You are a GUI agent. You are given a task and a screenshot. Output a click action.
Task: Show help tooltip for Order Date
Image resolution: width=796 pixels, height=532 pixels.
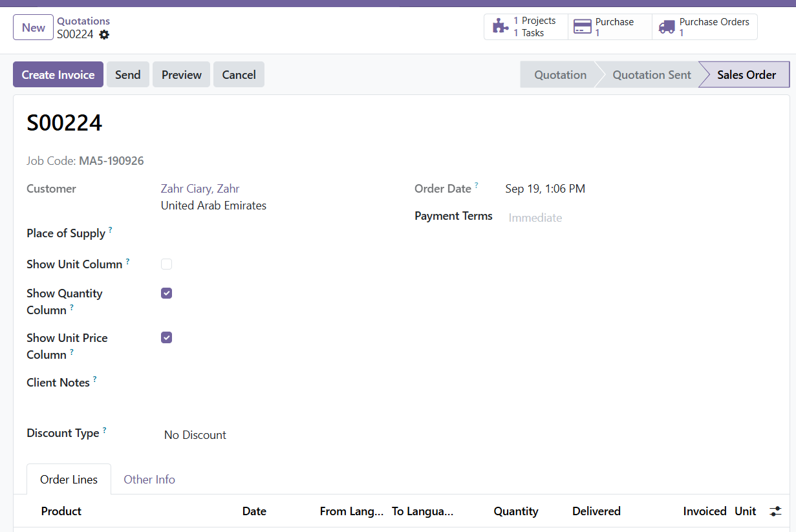pos(476,185)
